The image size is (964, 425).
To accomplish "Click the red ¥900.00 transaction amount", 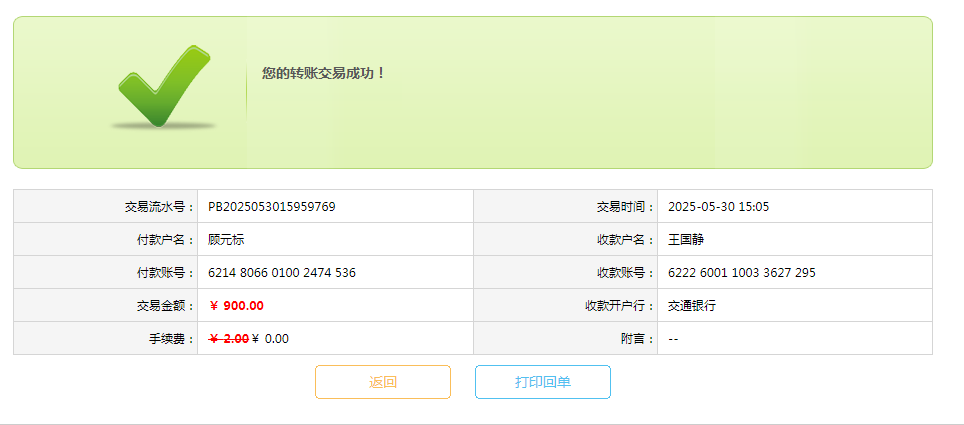I will pos(236,306).
